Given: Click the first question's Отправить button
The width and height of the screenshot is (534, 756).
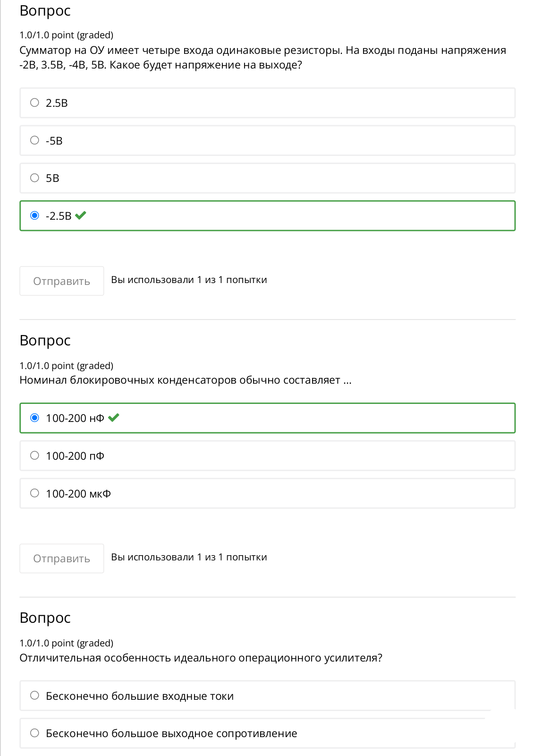Looking at the screenshot, I should tap(62, 281).
